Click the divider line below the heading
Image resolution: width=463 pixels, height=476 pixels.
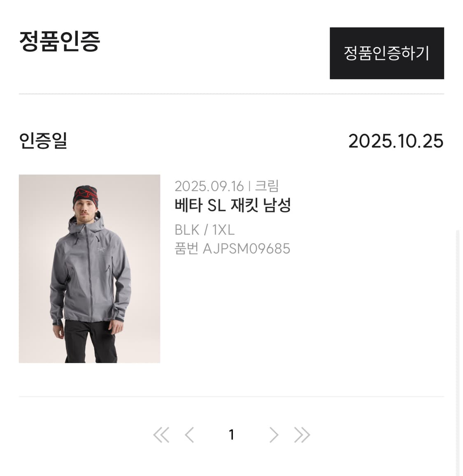231,94
